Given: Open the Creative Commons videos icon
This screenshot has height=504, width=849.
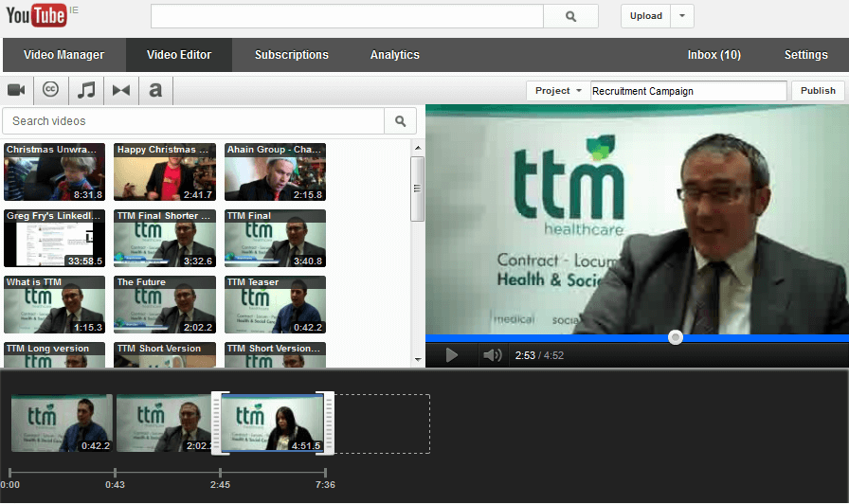Looking at the screenshot, I should (51, 90).
